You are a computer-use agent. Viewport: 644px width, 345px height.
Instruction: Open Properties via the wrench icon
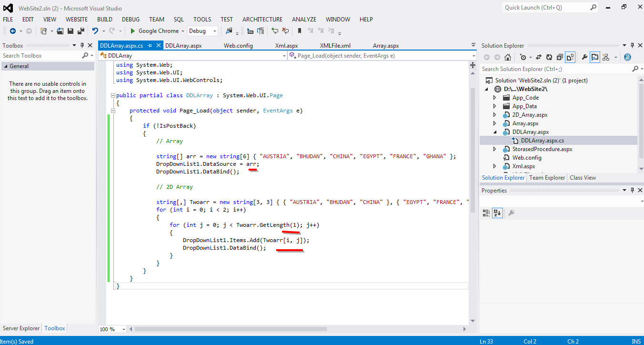(584, 57)
